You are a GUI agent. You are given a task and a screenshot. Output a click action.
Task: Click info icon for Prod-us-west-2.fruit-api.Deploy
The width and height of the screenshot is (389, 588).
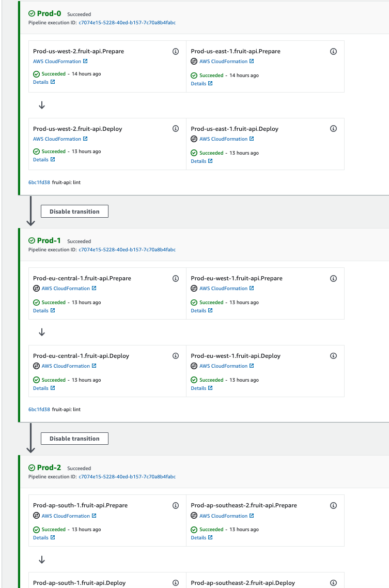[x=176, y=129]
